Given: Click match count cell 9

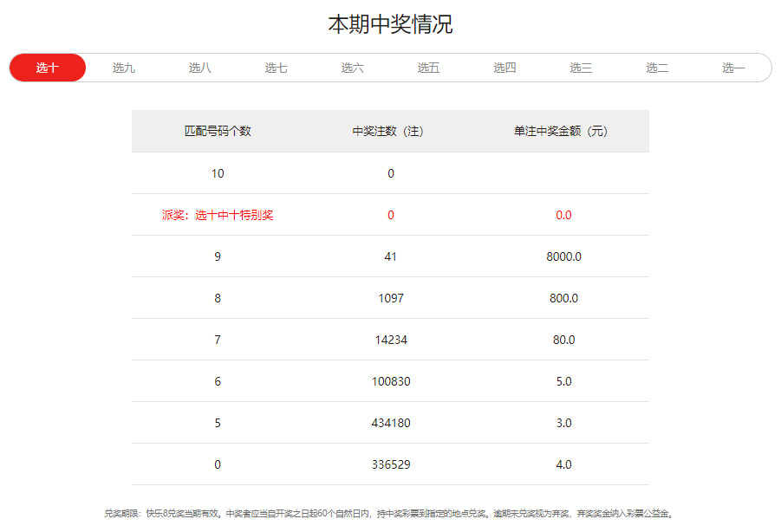Looking at the screenshot, I should click(218, 256).
